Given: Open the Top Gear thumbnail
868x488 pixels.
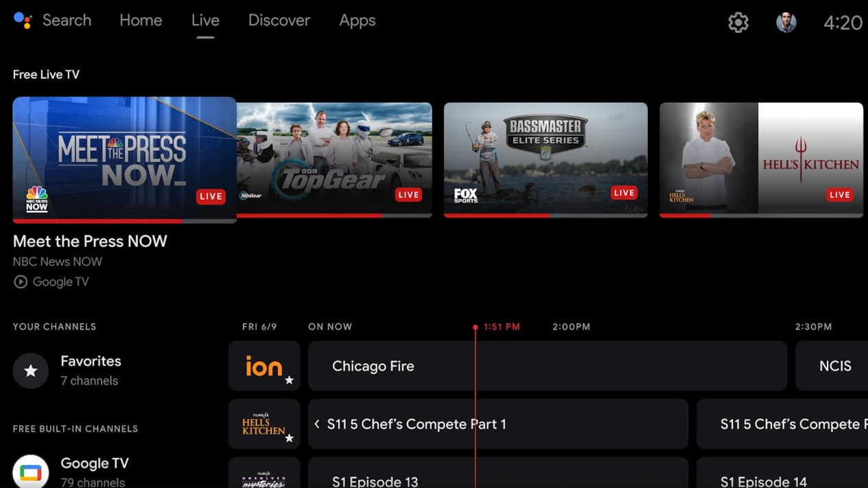Looking at the screenshot, I should coord(334,159).
